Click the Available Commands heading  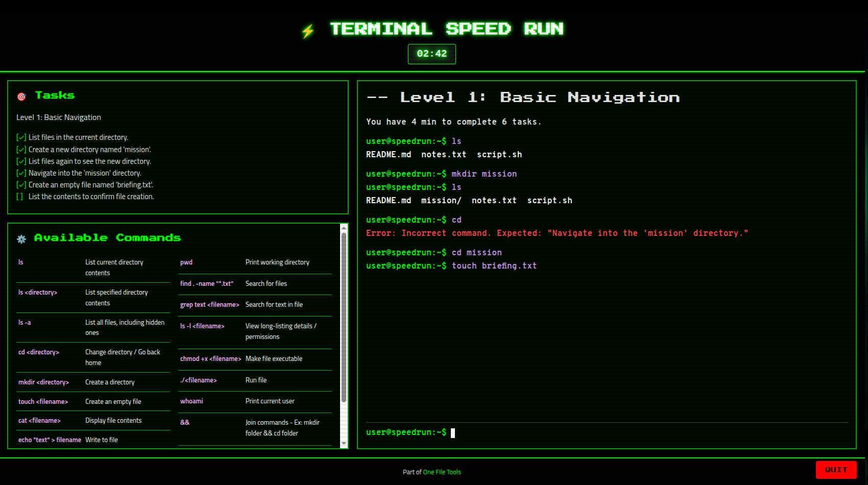click(107, 238)
